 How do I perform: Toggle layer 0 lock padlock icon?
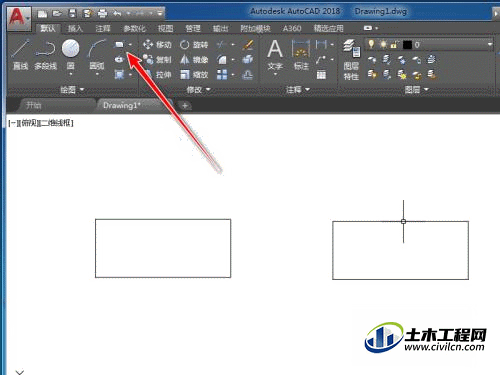[394, 44]
